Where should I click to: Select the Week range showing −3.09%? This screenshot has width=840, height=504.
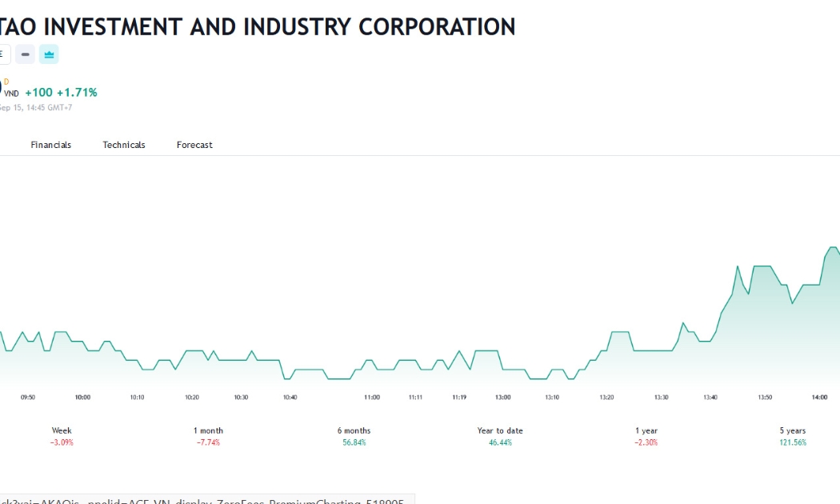coord(62,436)
